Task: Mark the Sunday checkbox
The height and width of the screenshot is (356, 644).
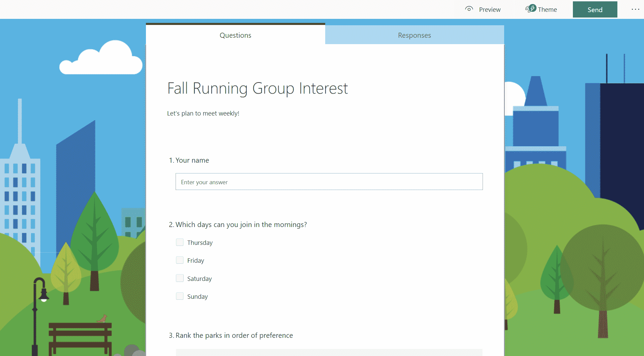Action: (180, 296)
